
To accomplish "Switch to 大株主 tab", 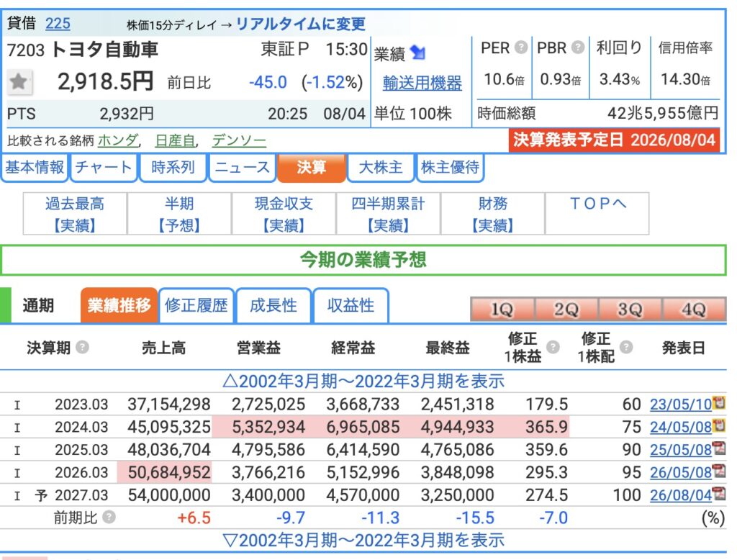I will 381,168.
